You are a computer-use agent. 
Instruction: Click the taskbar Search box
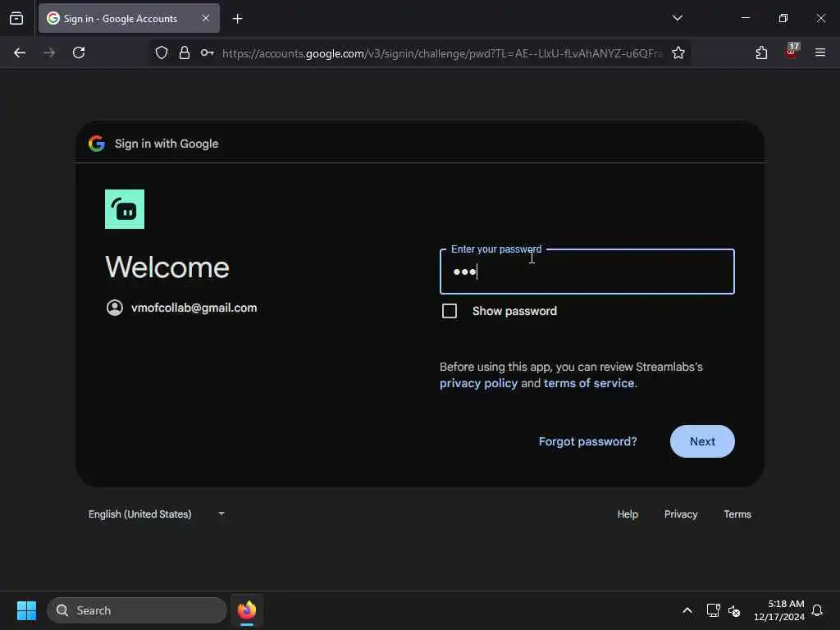[x=137, y=610]
